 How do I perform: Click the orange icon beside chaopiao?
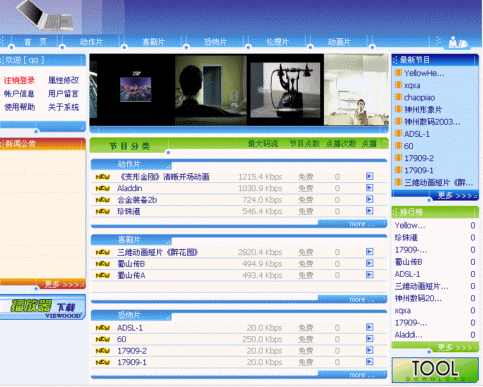pos(398,97)
